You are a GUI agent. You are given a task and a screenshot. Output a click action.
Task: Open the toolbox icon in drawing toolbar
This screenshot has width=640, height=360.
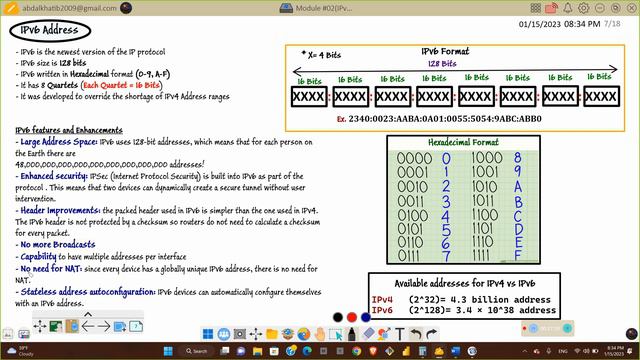coord(288,334)
